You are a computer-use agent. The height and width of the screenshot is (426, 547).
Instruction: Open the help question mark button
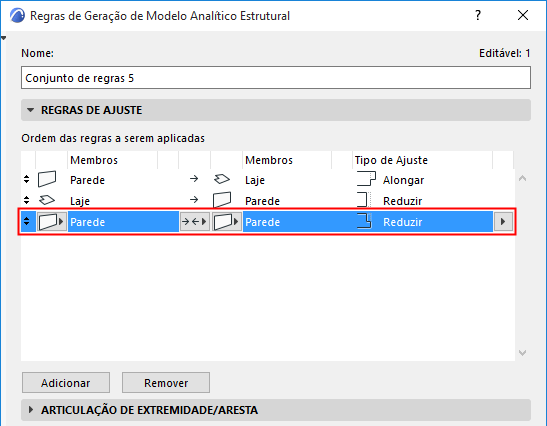pyautogui.click(x=478, y=15)
